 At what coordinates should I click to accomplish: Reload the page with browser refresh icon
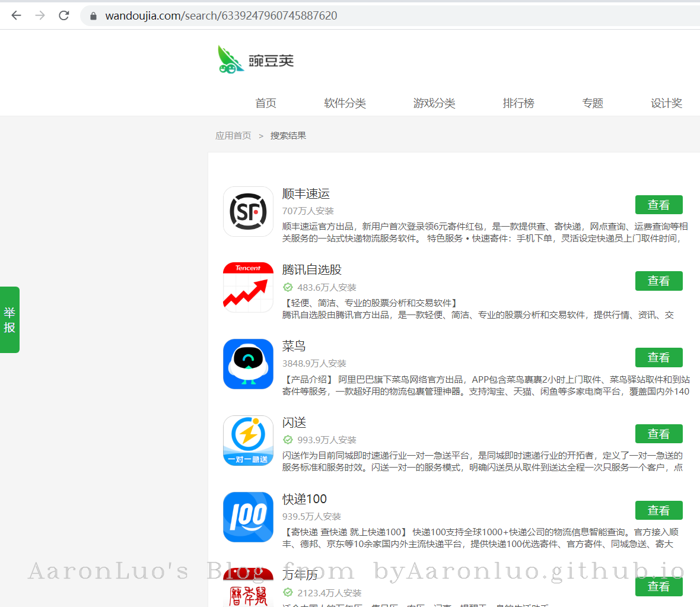(x=64, y=15)
